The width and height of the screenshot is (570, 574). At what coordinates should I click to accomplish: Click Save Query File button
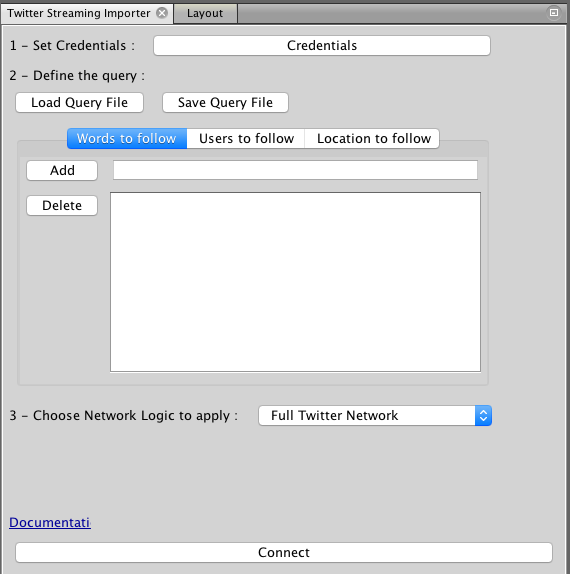click(x=225, y=102)
